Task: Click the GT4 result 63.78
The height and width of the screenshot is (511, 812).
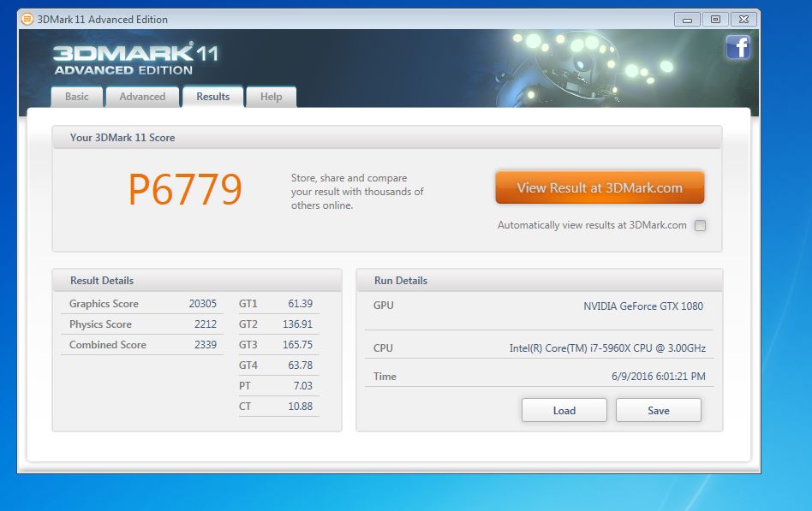Action: tap(301, 365)
